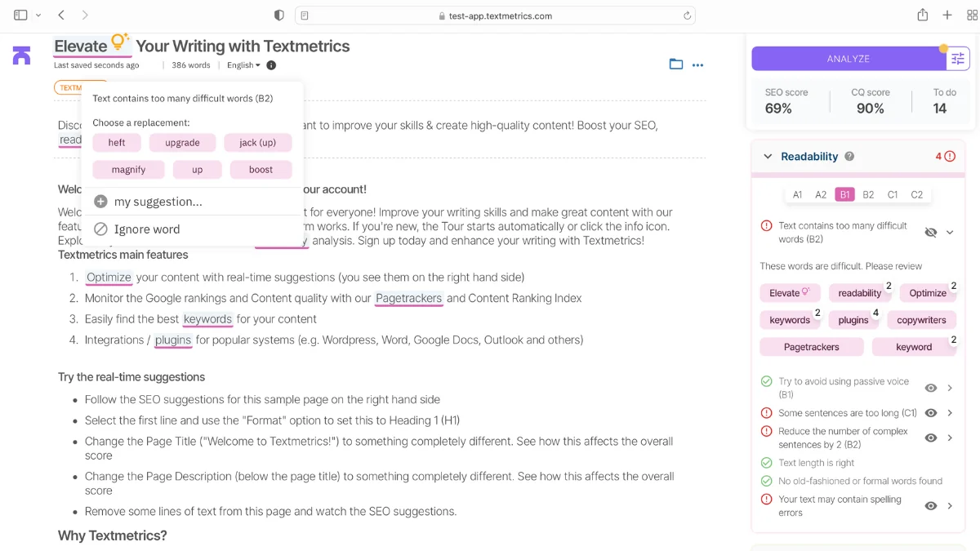Toggle eye for complex sentences suggestion

(x=930, y=438)
